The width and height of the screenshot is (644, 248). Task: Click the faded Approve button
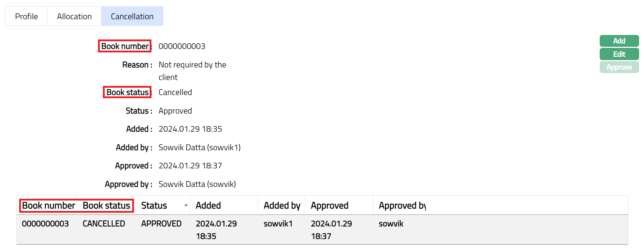coord(619,67)
